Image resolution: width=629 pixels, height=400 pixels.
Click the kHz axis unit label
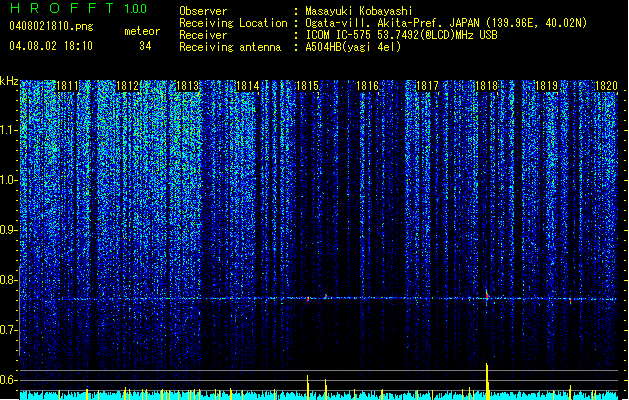9,81
